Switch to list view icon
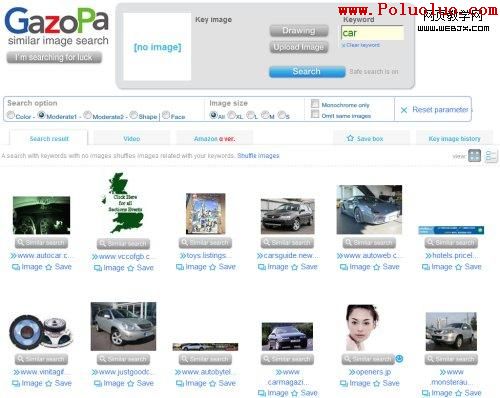 pyautogui.click(x=491, y=156)
